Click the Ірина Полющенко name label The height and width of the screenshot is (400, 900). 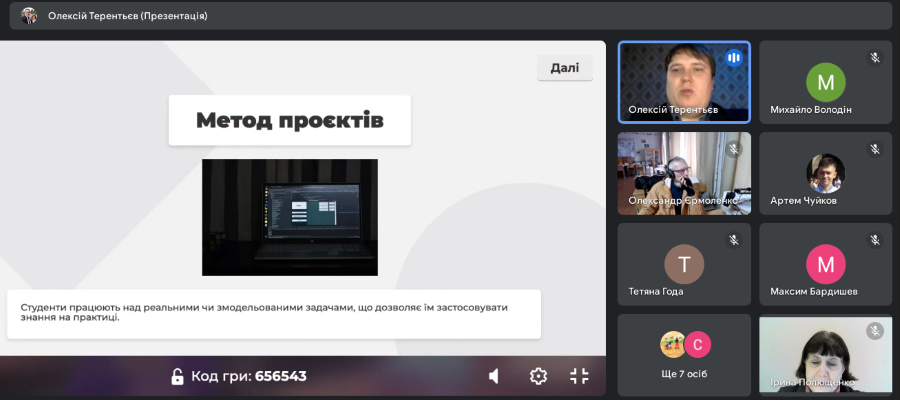click(813, 382)
